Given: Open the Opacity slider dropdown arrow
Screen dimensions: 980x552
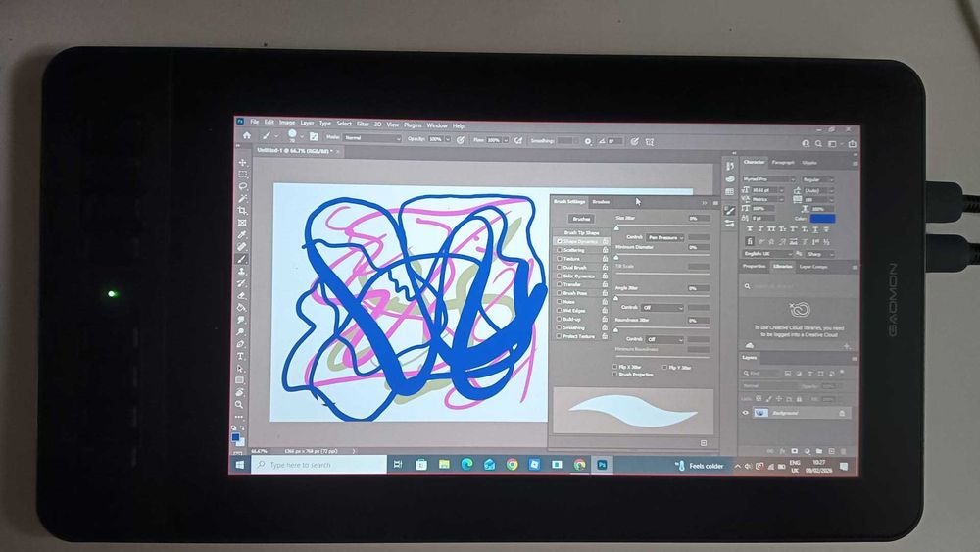Looking at the screenshot, I should click(448, 140).
